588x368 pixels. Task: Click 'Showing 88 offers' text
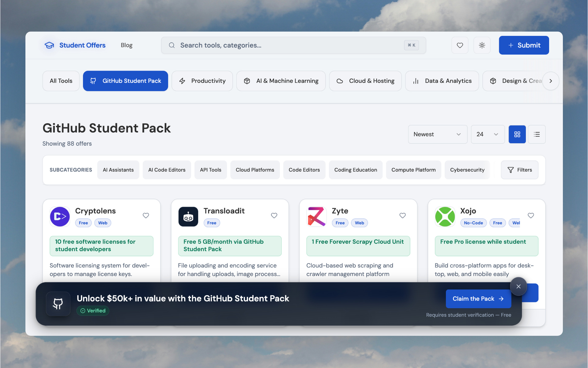coord(67,144)
